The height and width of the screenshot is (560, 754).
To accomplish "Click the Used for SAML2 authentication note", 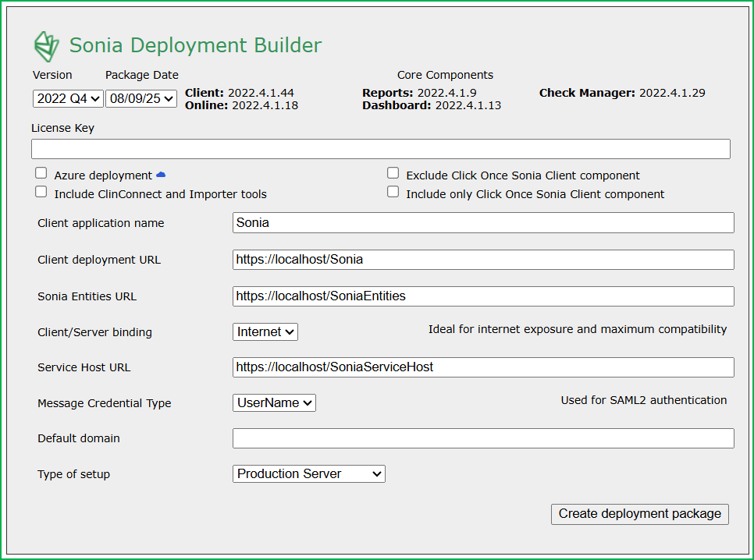I will 644,400.
